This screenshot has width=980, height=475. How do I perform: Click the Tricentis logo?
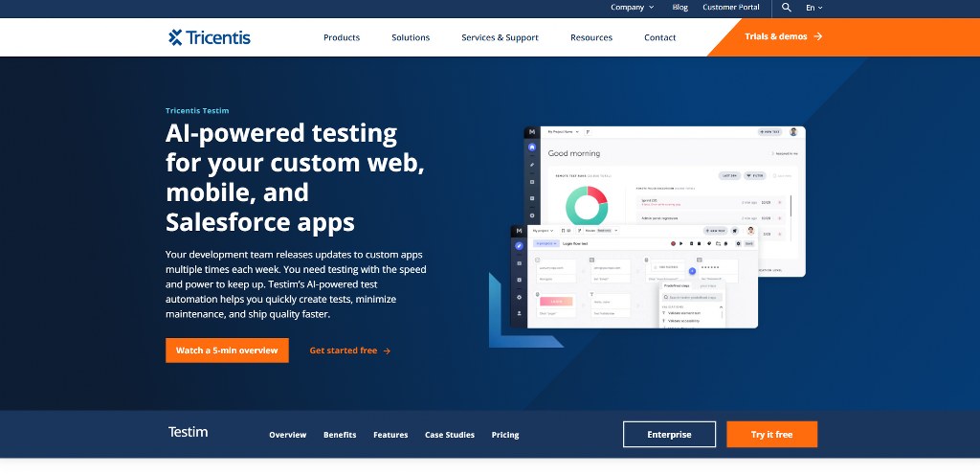tap(210, 37)
